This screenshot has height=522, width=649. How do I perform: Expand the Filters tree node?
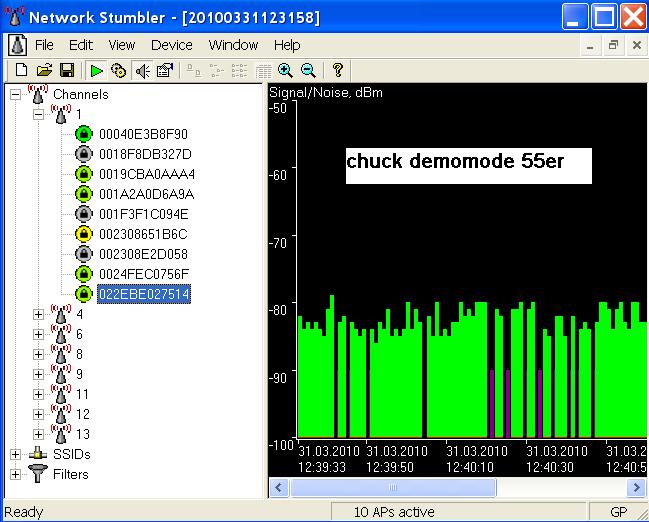(x=15, y=474)
